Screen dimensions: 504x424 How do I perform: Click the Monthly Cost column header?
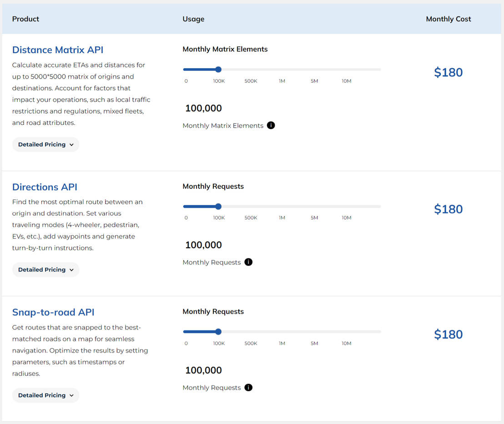pyautogui.click(x=449, y=19)
